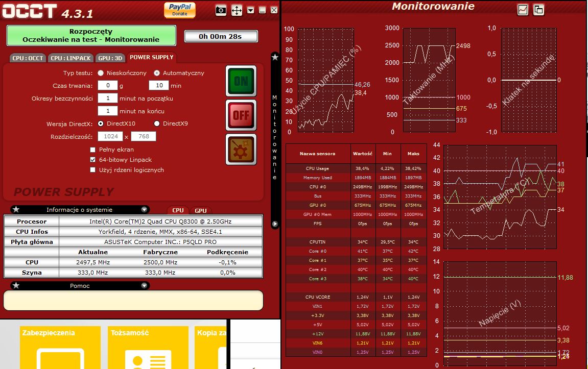Choose the DirectX9 radio option

coord(157,124)
